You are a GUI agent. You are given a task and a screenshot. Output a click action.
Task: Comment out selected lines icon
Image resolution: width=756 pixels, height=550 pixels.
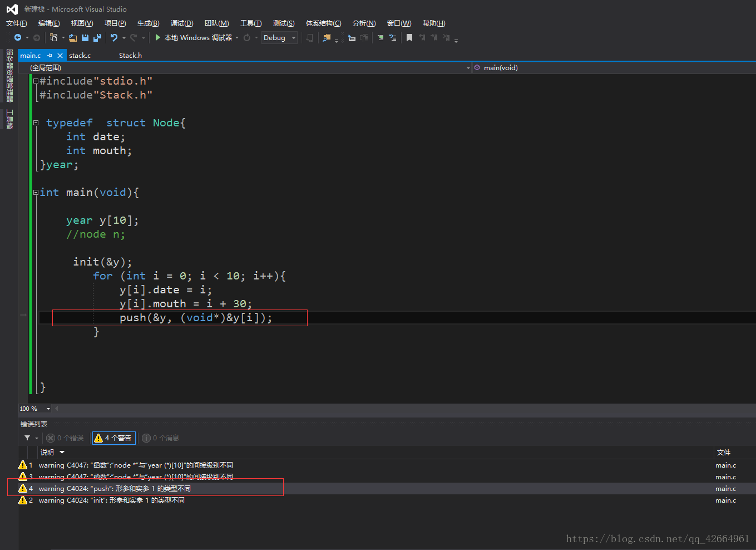point(381,37)
